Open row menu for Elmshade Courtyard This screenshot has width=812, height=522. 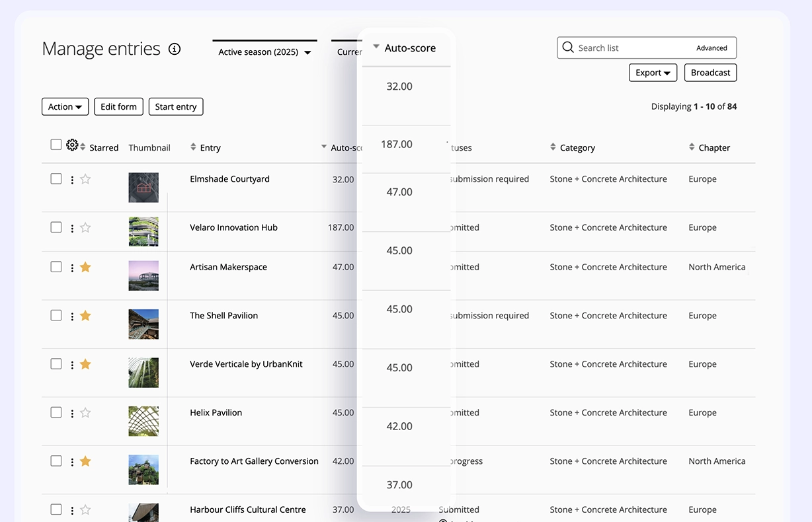72,180
